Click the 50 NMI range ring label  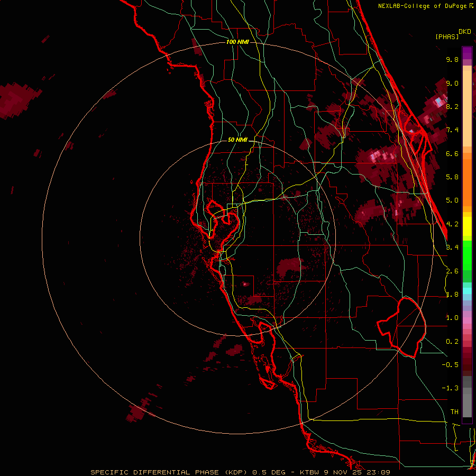click(x=237, y=140)
